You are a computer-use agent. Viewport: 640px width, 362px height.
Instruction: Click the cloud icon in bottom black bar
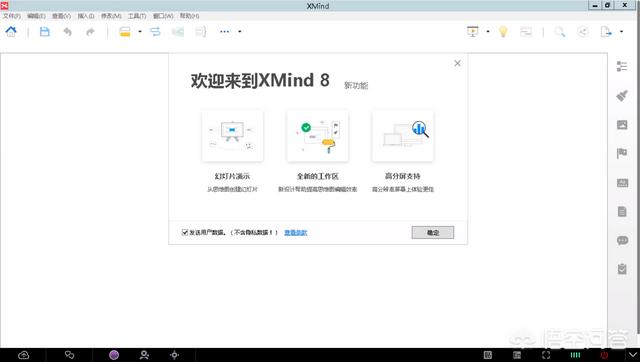24,355
